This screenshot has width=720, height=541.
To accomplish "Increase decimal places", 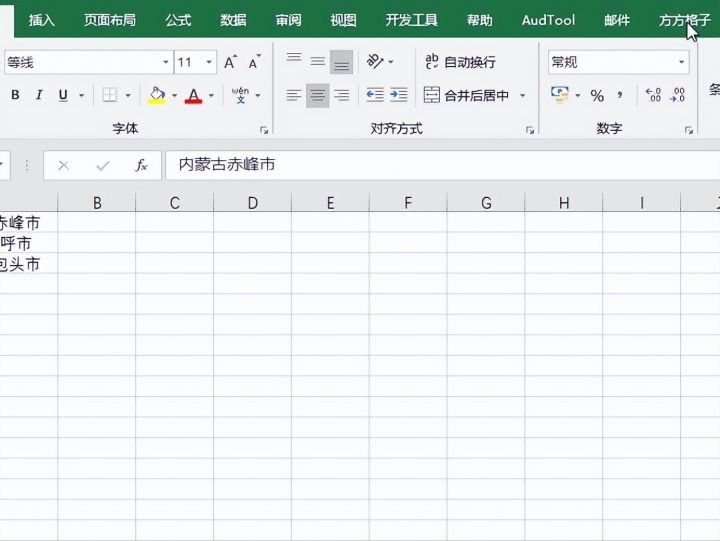I will [x=653, y=95].
